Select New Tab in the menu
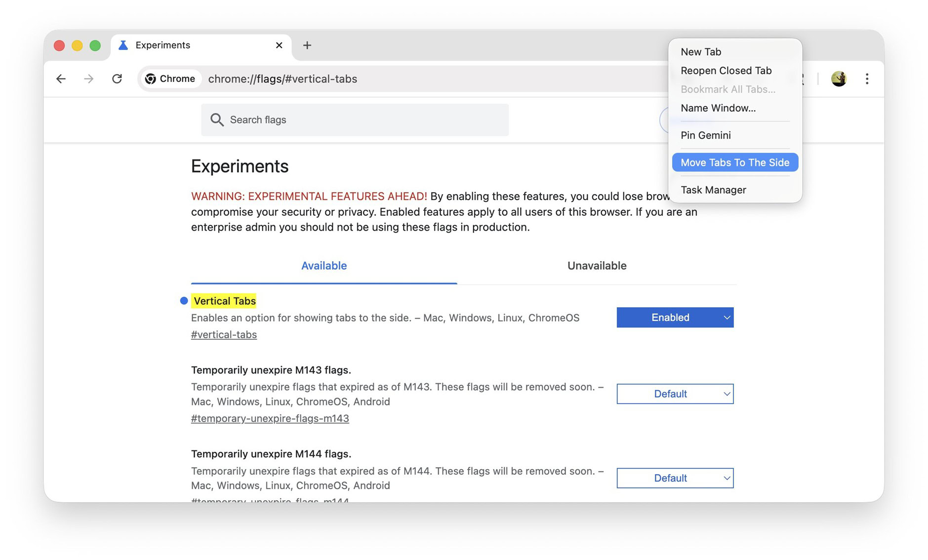928x560 pixels. (701, 51)
